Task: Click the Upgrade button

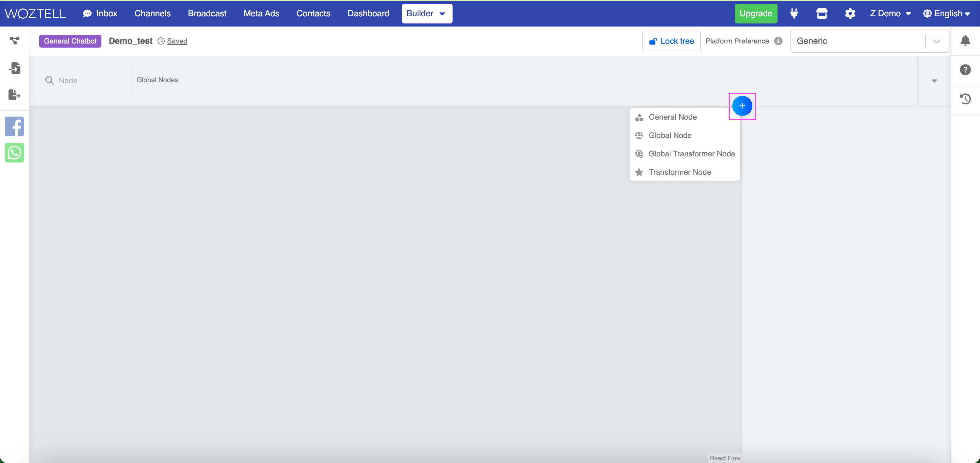Action: 755,13
